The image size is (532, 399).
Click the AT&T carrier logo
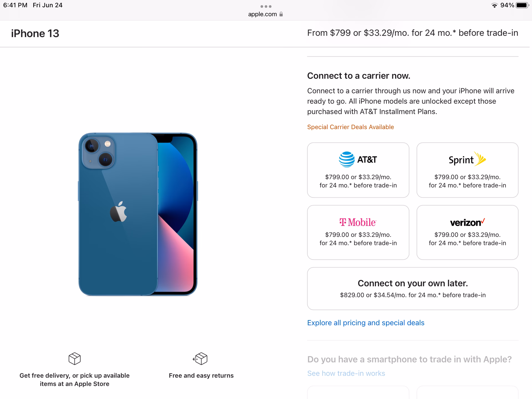pos(357,160)
